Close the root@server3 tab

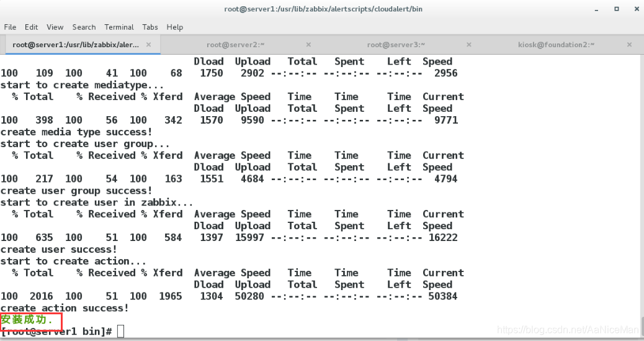pyautogui.click(x=468, y=45)
